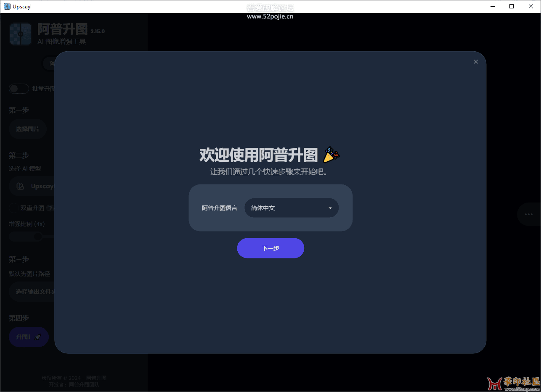The height and width of the screenshot is (392, 541).
Task: Click the 第三步 heading in sidebar
Action: (x=19, y=259)
